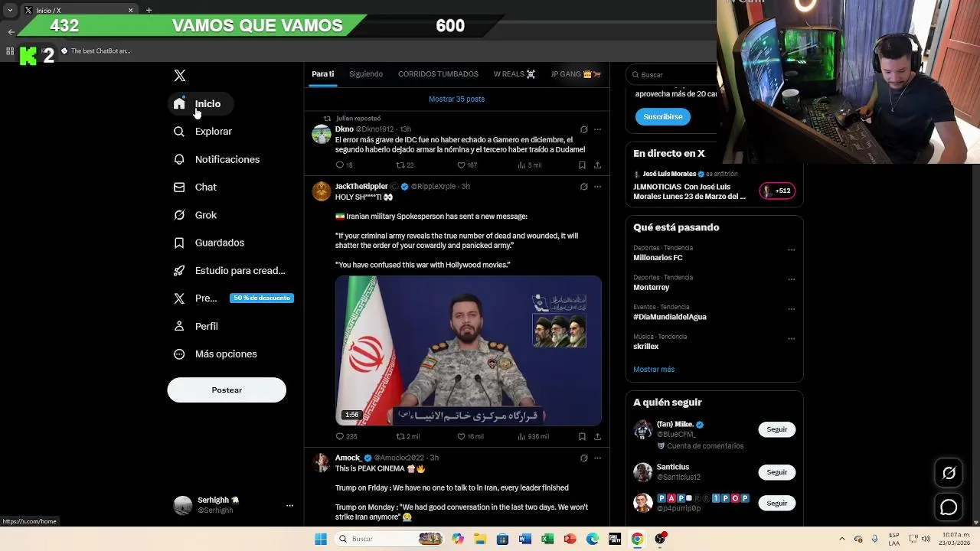Open Grok actions on the Amock_ post
The width and height of the screenshot is (980, 551).
(583, 458)
